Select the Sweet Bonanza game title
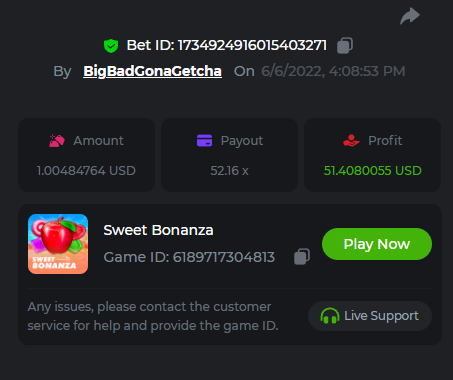 click(x=158, y=230)
